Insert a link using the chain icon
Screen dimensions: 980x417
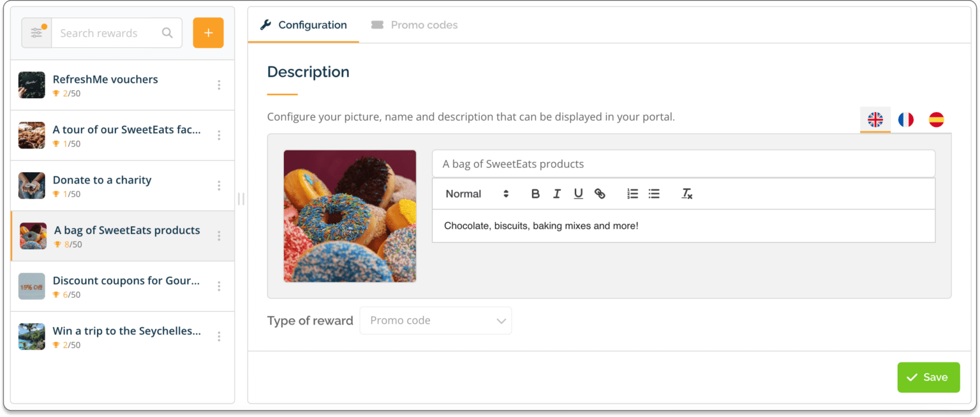pyautogui.click(x=600, y=194)
